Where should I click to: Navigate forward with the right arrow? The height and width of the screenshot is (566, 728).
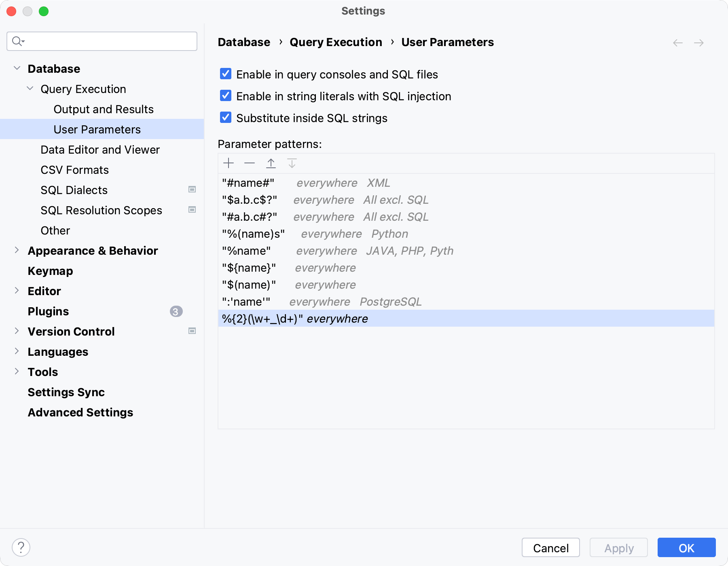coord(699,42)
